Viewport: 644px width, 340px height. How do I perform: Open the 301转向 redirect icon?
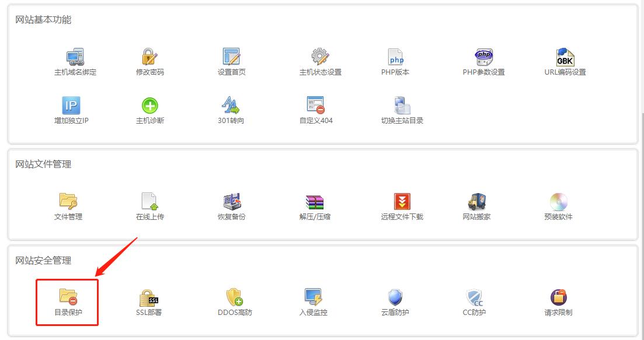point(231,106)
